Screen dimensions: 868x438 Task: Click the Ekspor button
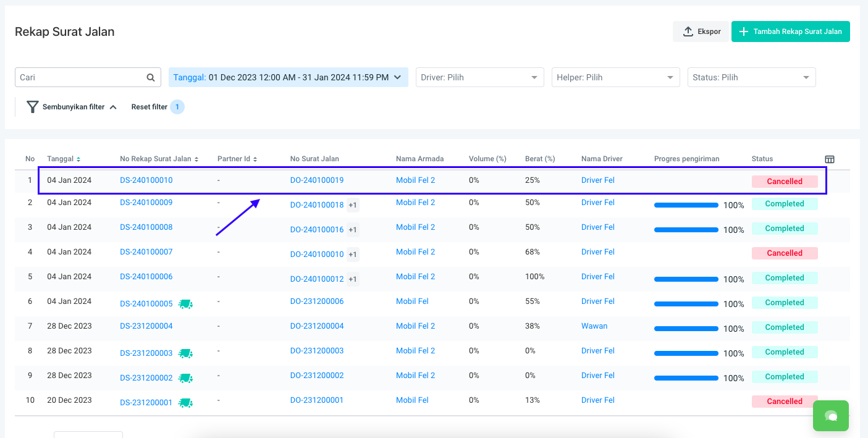pyautogui.click(x=701, y=32)
